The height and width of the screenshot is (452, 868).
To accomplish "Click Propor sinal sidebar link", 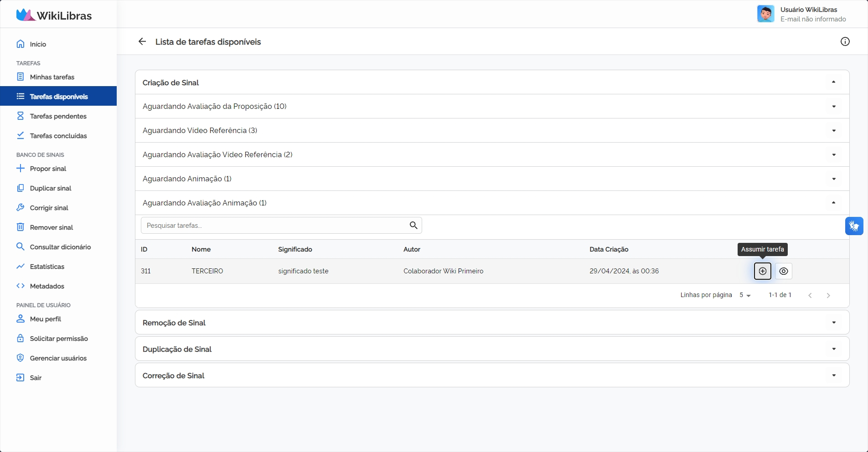I will click(48, 169).
